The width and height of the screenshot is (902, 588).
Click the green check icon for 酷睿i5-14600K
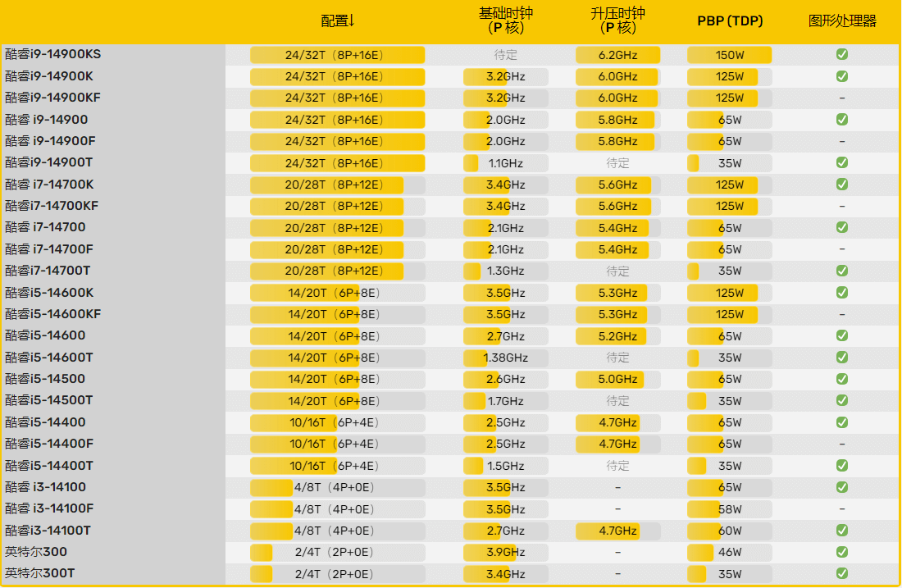click(x=842, y=293)
